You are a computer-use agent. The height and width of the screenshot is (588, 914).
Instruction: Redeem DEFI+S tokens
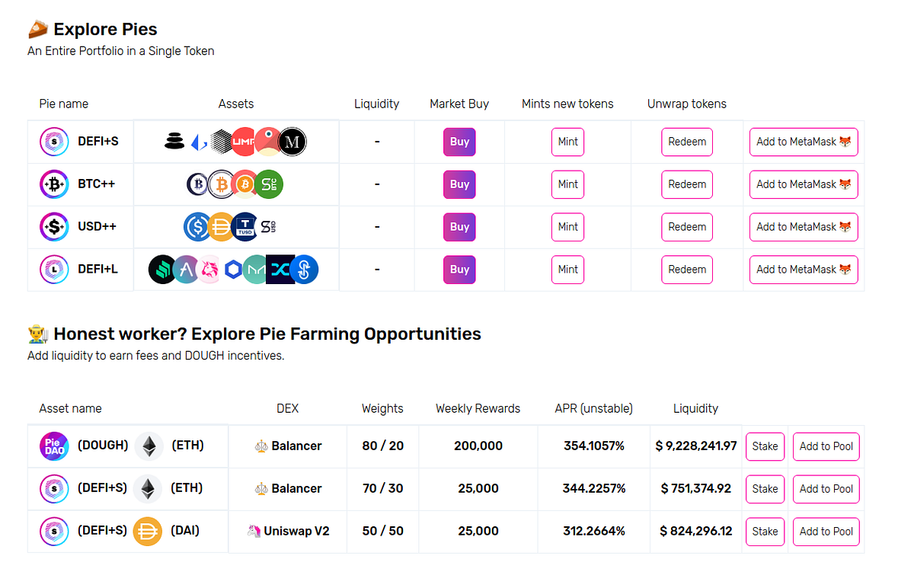coord(687,142)
